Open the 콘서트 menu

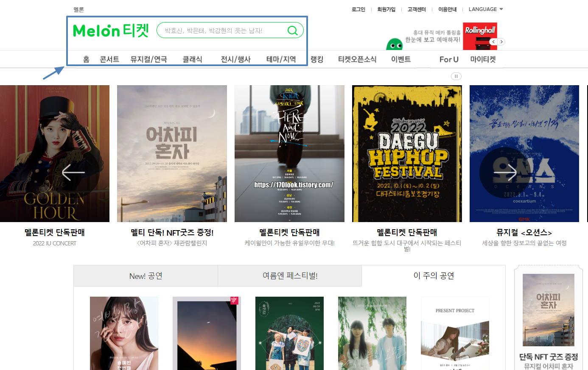tap(109, 59)
